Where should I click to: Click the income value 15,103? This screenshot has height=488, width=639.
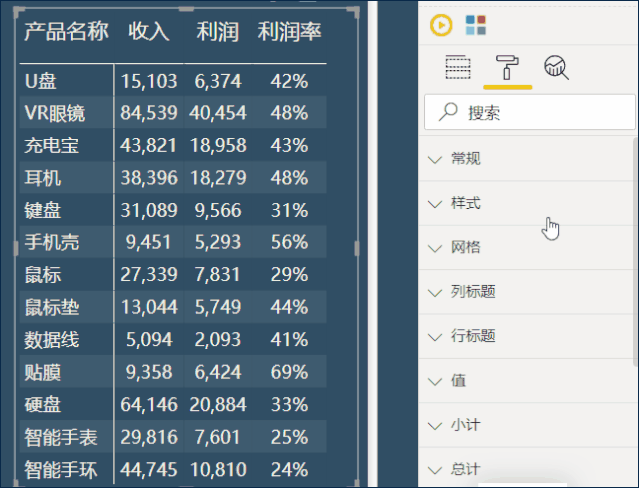click(x=149, y=81)
